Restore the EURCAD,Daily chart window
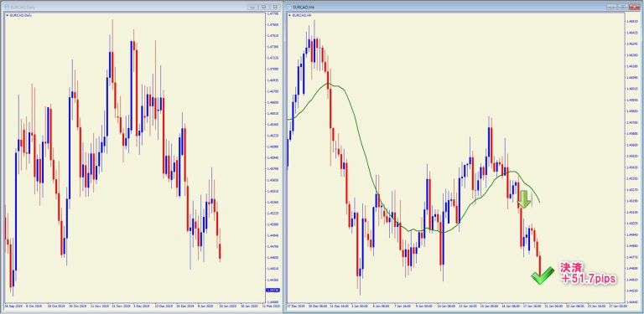The height and width of the screenshot is (314, 644). [x=264, y=7]
